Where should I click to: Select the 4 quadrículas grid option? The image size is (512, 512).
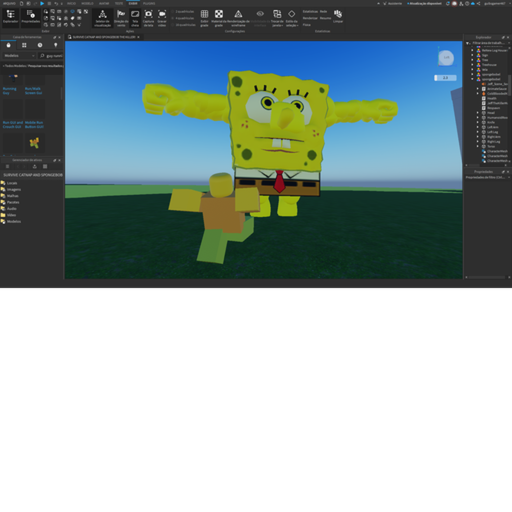[182, 18]
